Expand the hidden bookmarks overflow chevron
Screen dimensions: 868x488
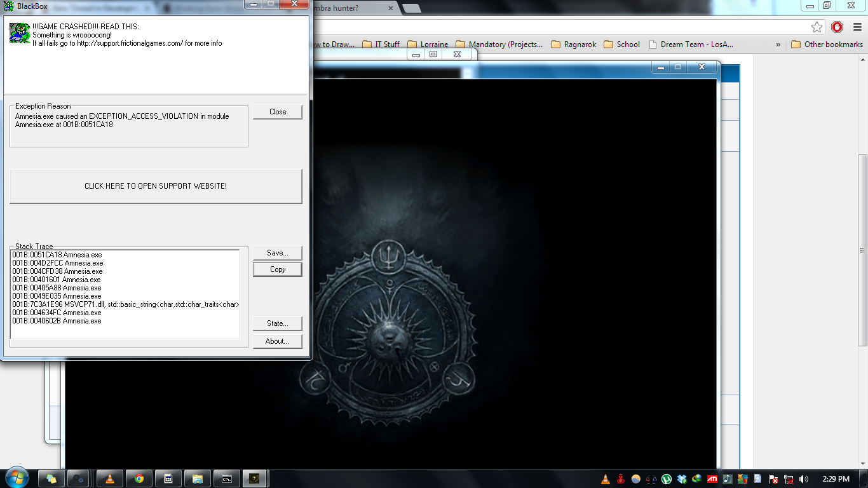tap(778, 44)
